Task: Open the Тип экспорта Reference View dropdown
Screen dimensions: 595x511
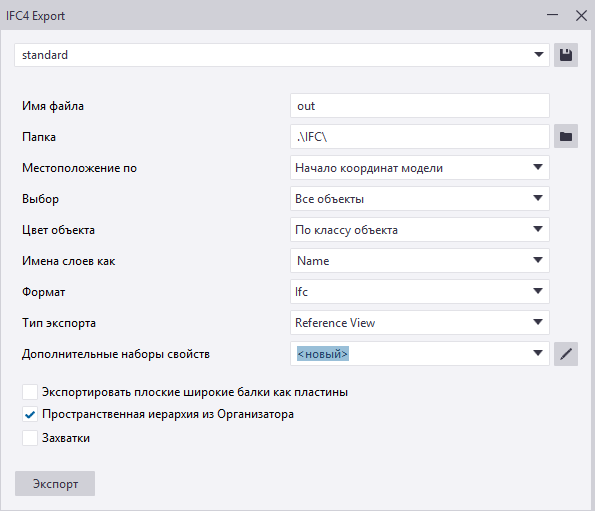Action: tap(420, 323)
